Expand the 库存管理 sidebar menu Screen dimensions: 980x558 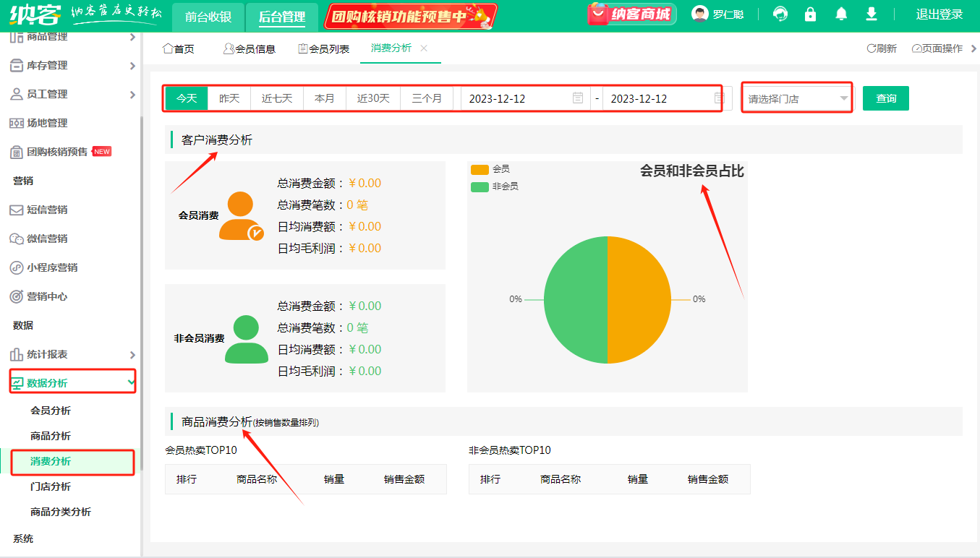coord(72,65)
